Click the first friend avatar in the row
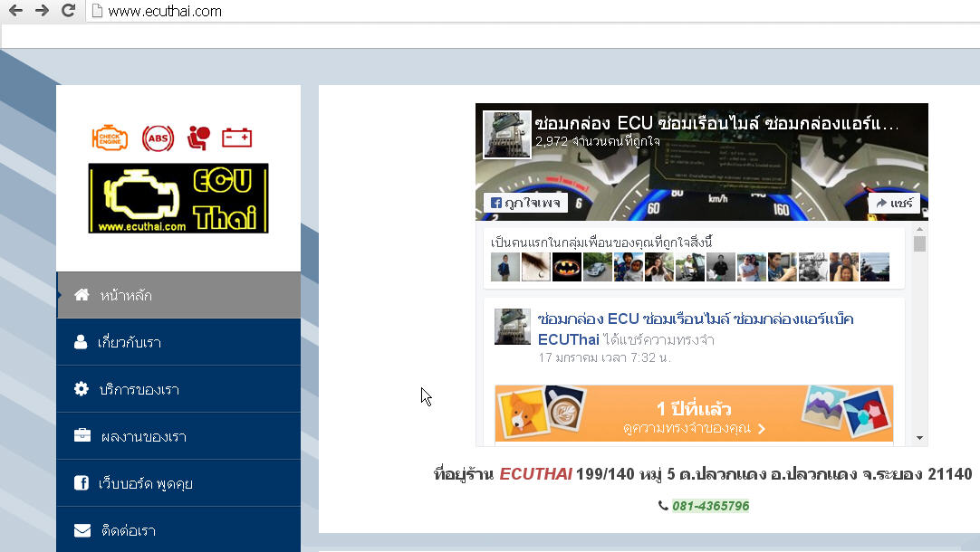980x552 pixels. (x=505, y=267)
